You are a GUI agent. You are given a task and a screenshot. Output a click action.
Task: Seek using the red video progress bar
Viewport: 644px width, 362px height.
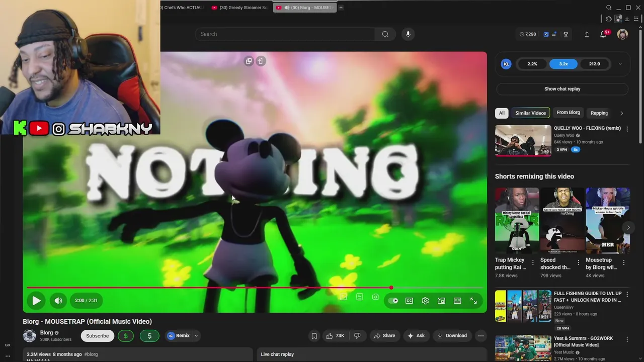click(255, 288)
